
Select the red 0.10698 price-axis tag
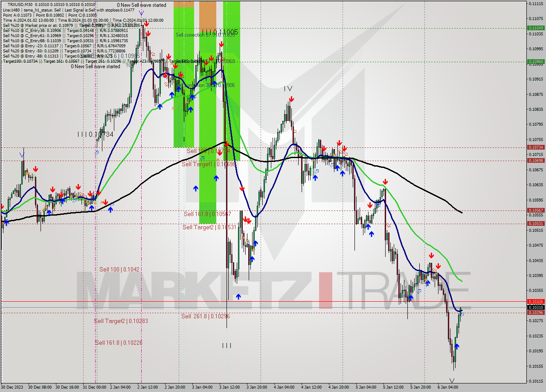point(536,161)
